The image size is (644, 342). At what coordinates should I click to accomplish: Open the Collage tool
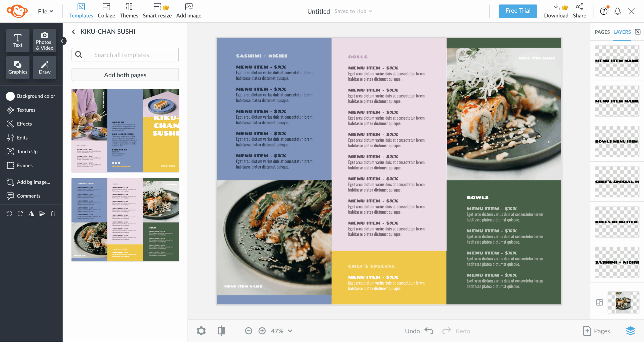[106, 11]
